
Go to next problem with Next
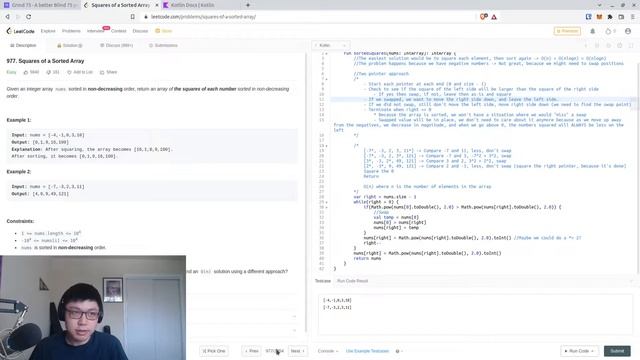298,351
